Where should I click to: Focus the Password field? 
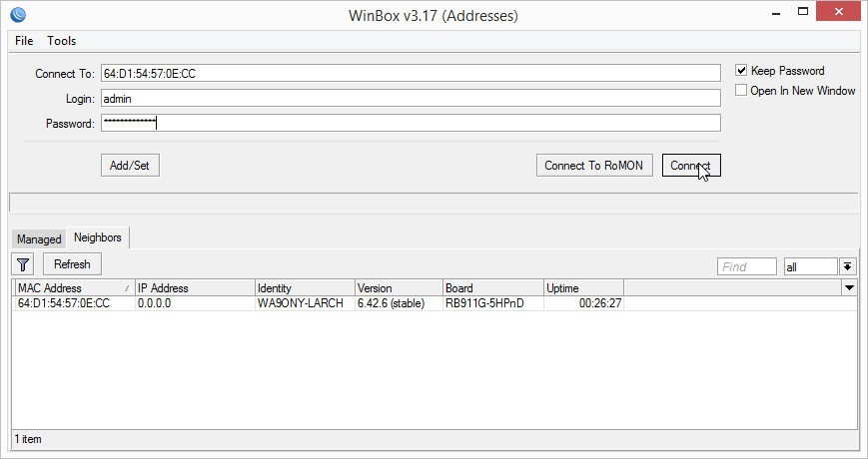click(x=411, y=123)
